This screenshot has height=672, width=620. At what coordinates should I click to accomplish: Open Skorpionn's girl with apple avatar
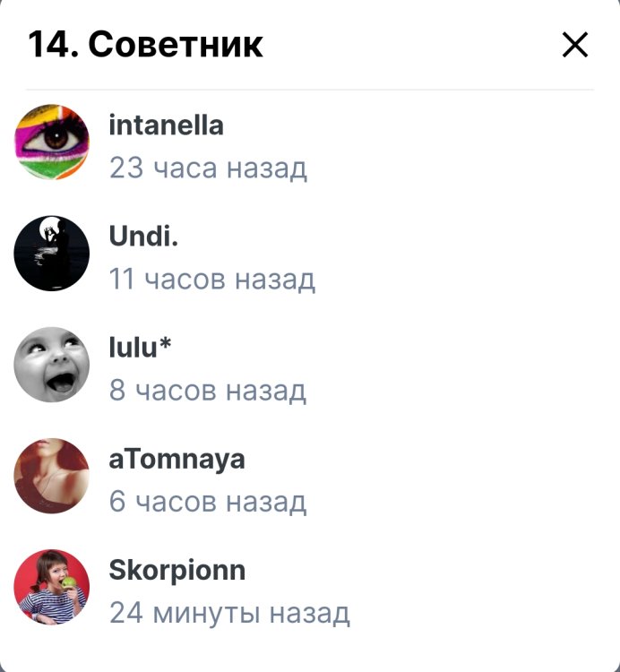point(52,587)
